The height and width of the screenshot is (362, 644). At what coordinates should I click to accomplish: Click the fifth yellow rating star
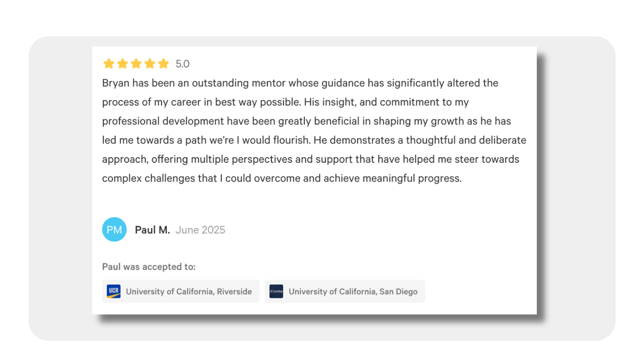click(164, 64)
